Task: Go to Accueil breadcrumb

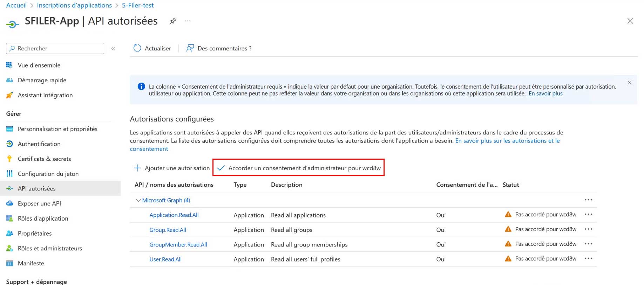Action: coord(16,5)
